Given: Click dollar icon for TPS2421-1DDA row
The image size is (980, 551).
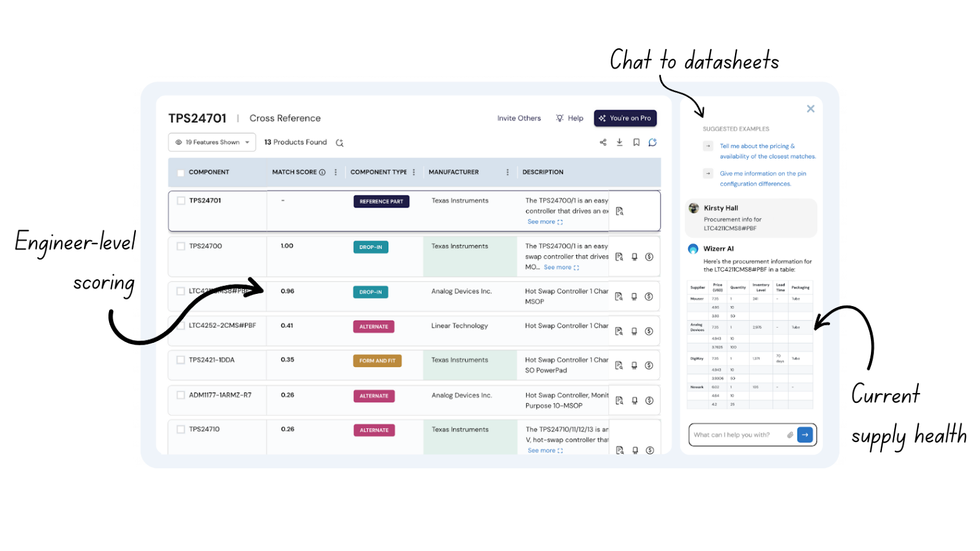Looking at the screenshot, I should click(x=649, y=365).
